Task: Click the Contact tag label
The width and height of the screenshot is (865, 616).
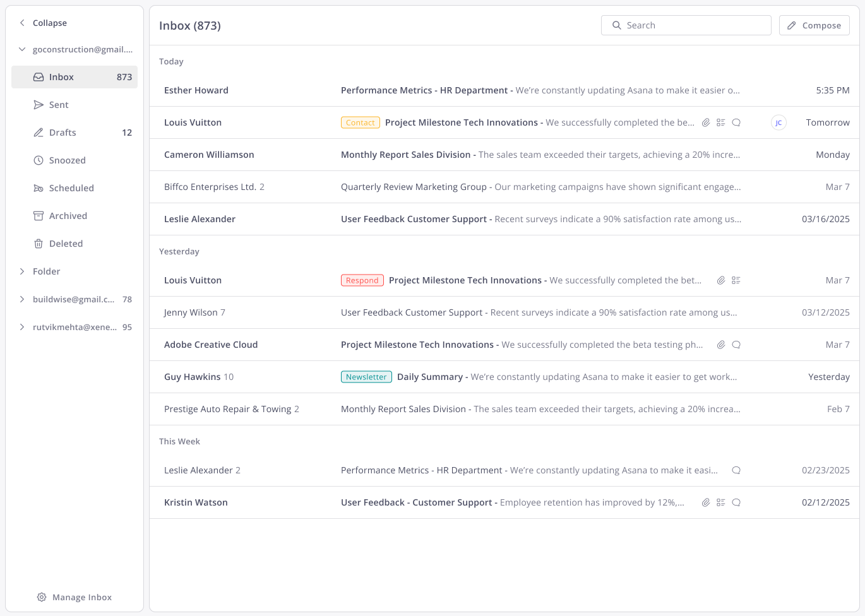Action: point(361,122)
